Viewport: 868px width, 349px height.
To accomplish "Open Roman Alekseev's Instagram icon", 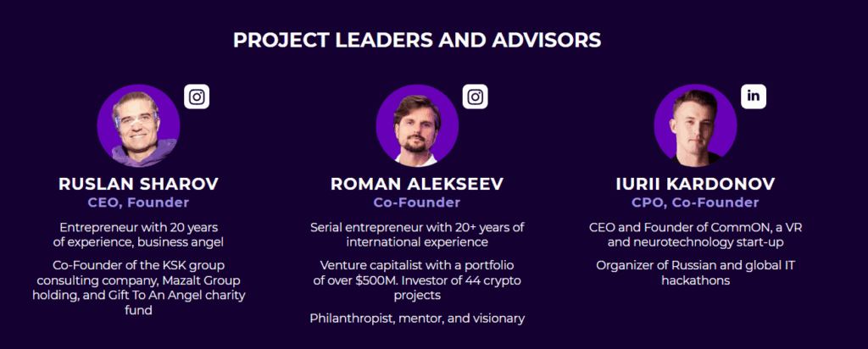I will coord(475,97).
